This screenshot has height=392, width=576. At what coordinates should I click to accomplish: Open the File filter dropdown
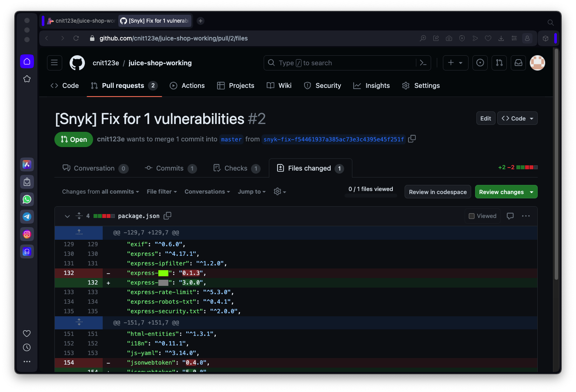(x=161, y=192)
